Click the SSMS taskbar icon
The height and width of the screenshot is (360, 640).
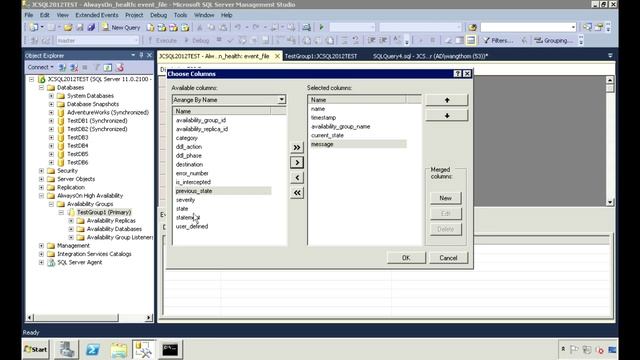[144, 350]
